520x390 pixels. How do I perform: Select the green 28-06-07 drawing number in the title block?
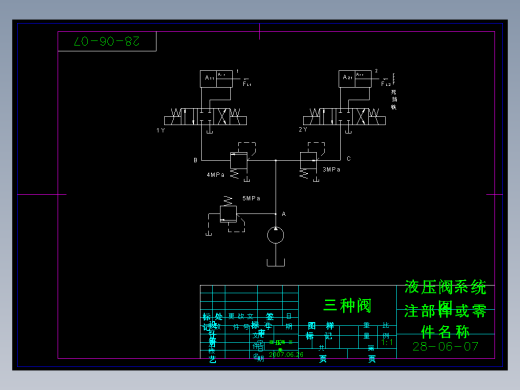tap(445, 347)
